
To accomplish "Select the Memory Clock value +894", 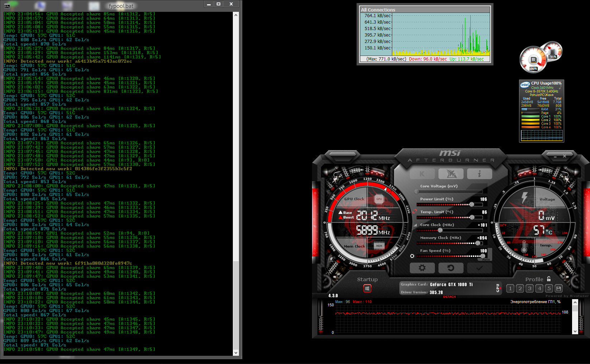I will pos(482,238).
